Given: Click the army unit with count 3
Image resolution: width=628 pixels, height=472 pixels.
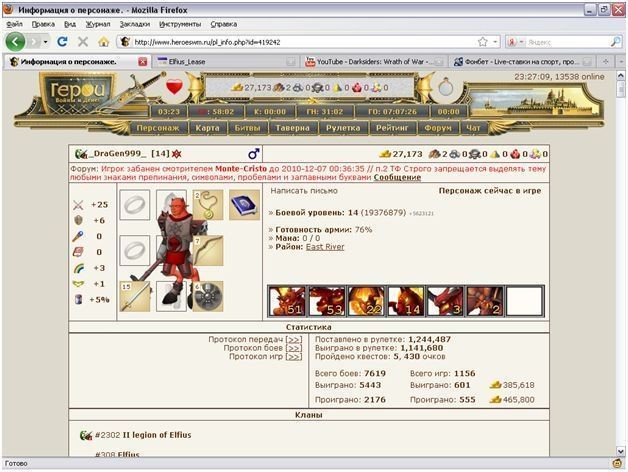Looking at the screenshot, I should coord(445,301).
